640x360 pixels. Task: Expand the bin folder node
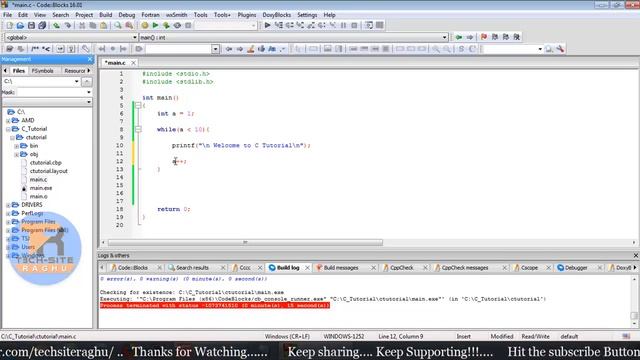[16, 146]
